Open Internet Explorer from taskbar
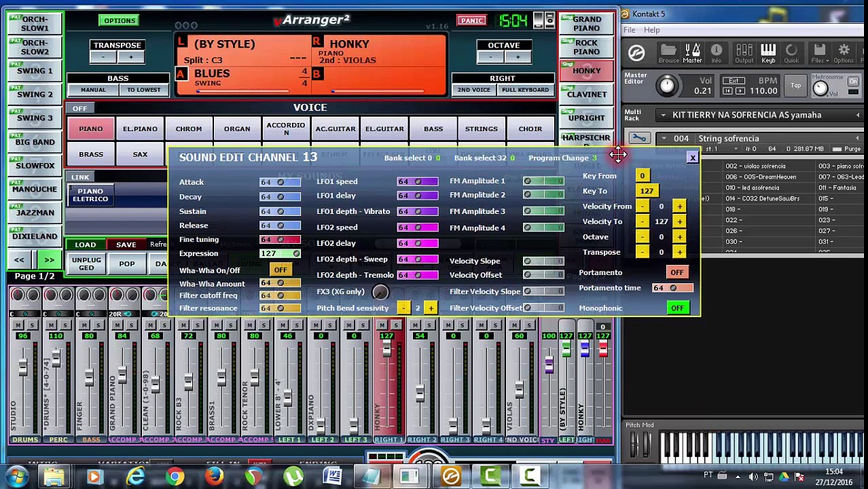The height and width of the screenshot is (489, 868). coord(135,476)
